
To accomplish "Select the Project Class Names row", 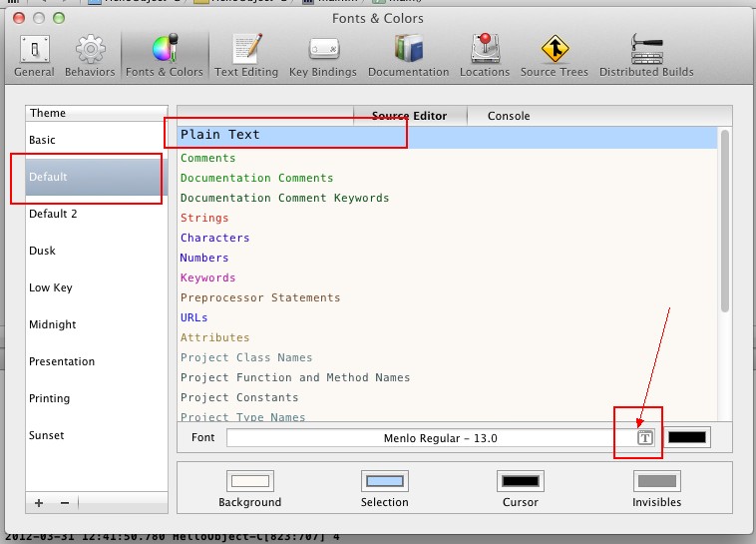I will [448, 357].
